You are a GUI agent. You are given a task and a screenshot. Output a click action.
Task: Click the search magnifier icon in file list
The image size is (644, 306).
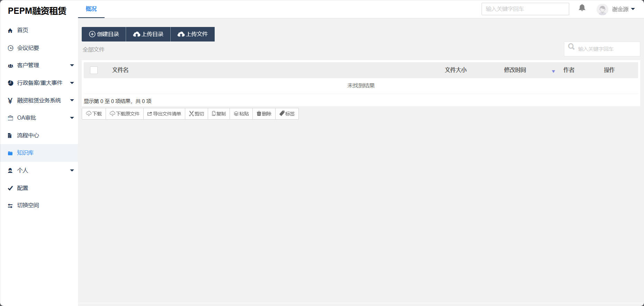click(571, 47)
